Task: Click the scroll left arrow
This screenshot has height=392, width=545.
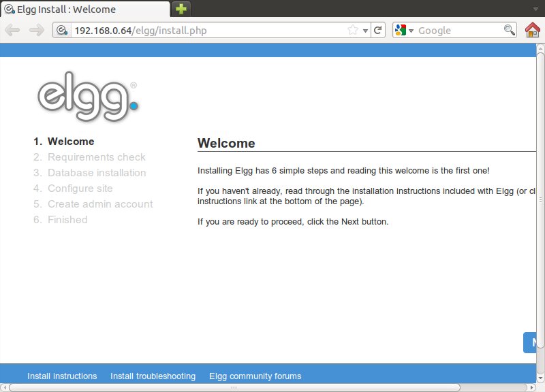Action: click(5, 387)
